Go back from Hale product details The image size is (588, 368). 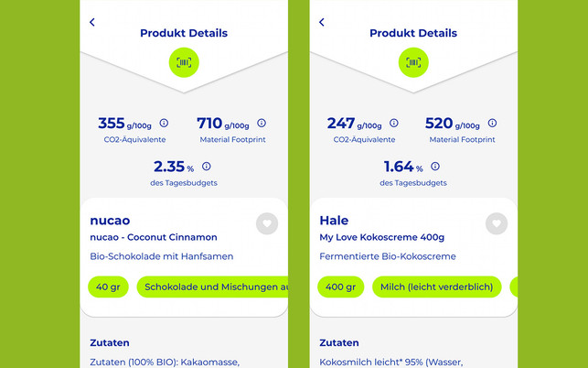point(322,22)
